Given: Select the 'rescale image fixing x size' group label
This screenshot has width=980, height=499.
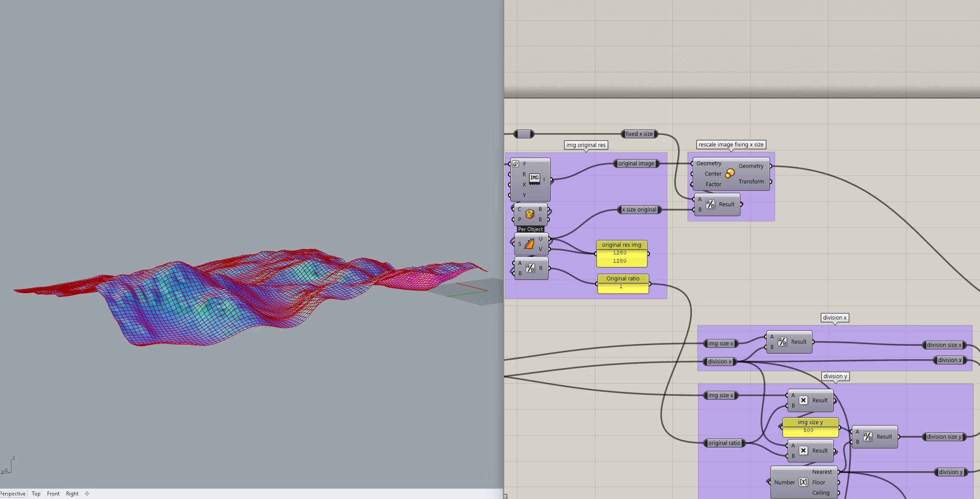Looking at the screenshot, I should [731, 145].
